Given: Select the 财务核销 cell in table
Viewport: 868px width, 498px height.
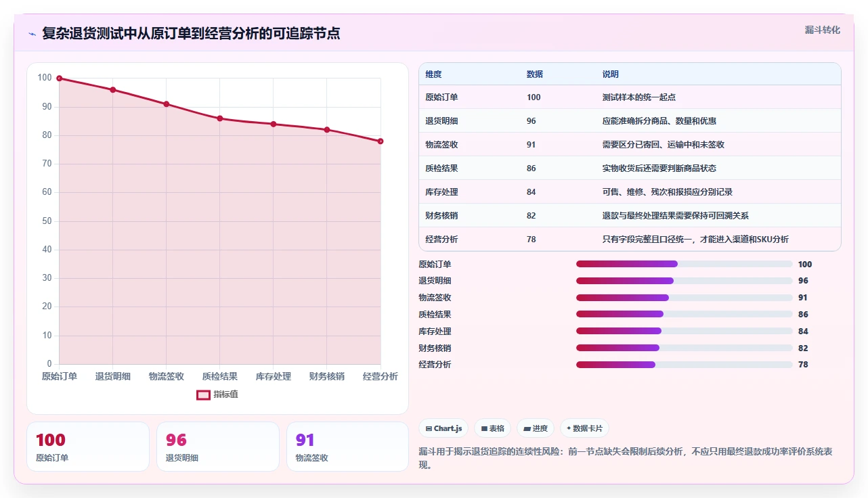Looking at the screenshot, I should (x=470, y=216).
